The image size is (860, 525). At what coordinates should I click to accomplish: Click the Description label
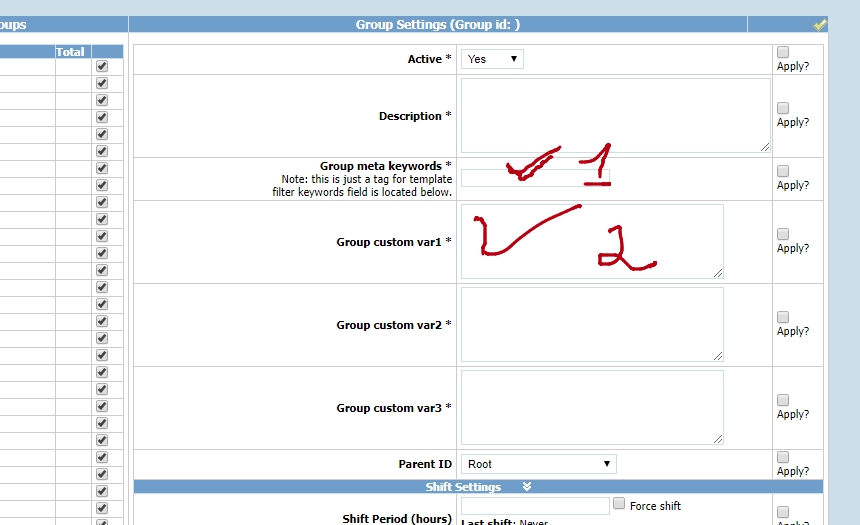pyautogui.click(x=415, y=116)
